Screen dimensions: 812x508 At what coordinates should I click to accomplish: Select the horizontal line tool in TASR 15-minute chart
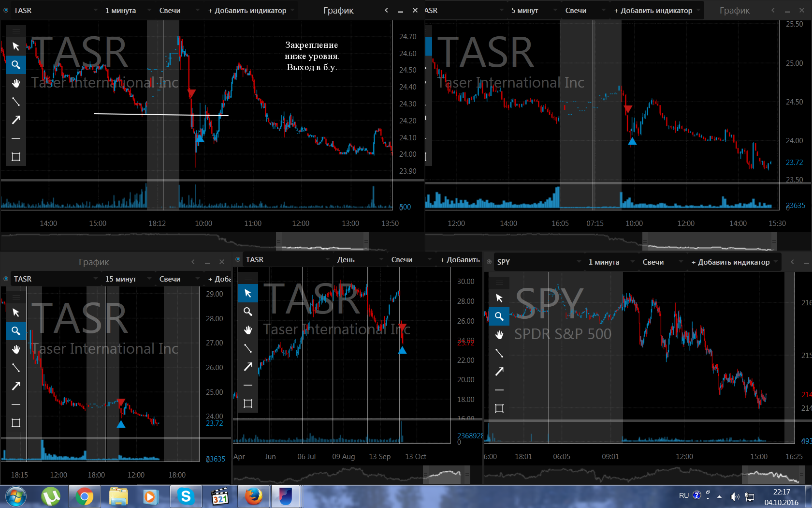(x=16, y=404)
